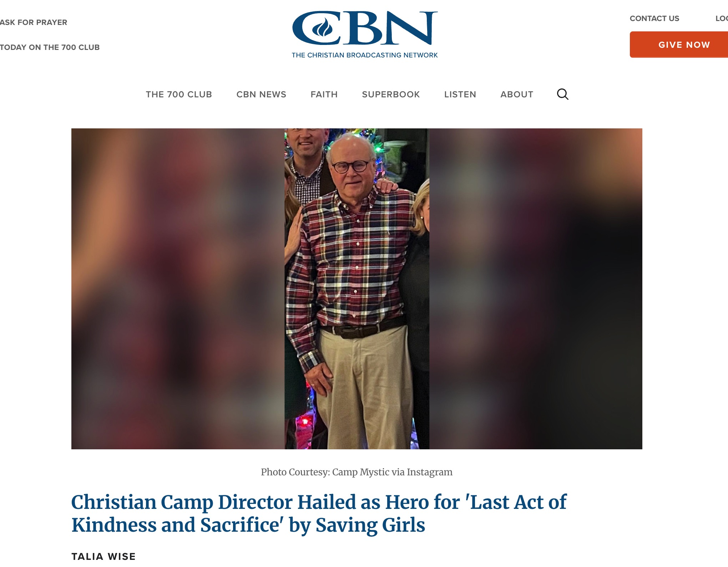Viewport: 728px width, 567px height.
Task: Click the Camp Mystic photo credit caption
Action: 357,472
